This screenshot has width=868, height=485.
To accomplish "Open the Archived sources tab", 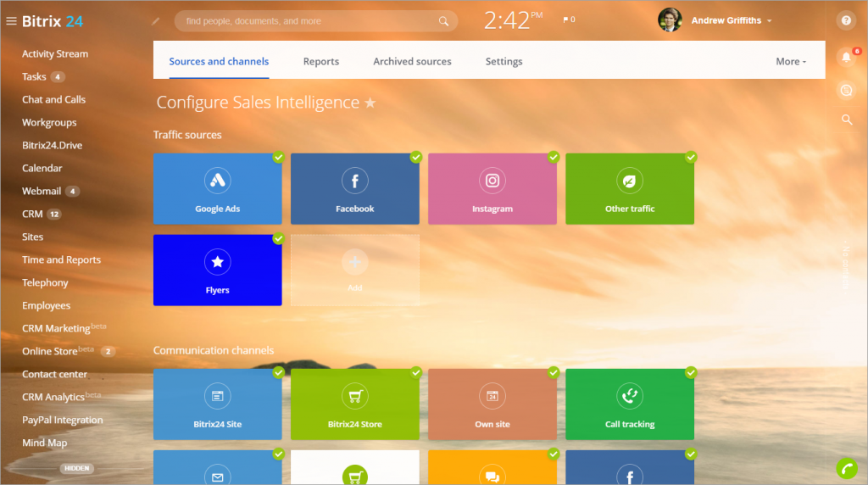I will [412, 61].
